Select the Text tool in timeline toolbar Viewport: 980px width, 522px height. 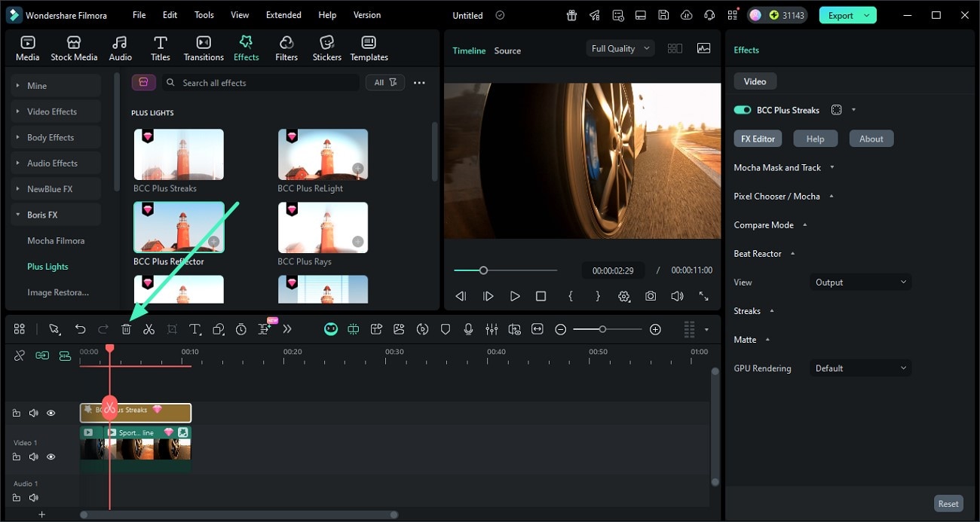click(x=194, y=329)
